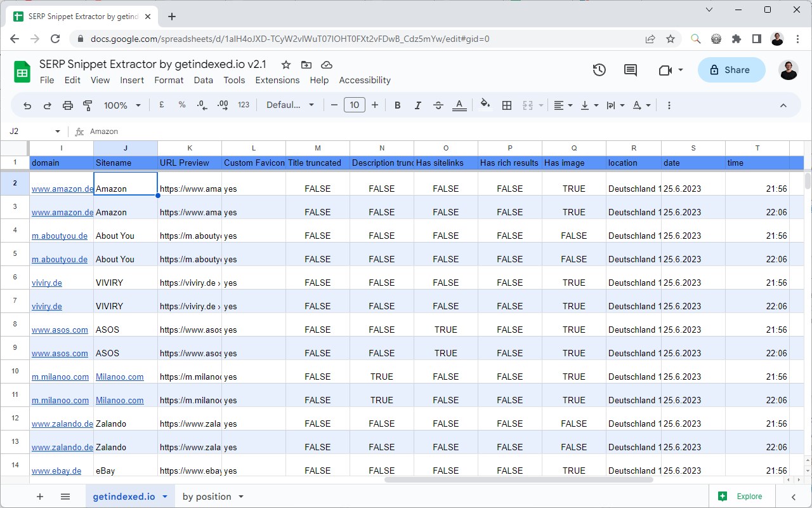This screenshot has height=508, width=812.
Task: Increase font size plus button
Action: 375,105
